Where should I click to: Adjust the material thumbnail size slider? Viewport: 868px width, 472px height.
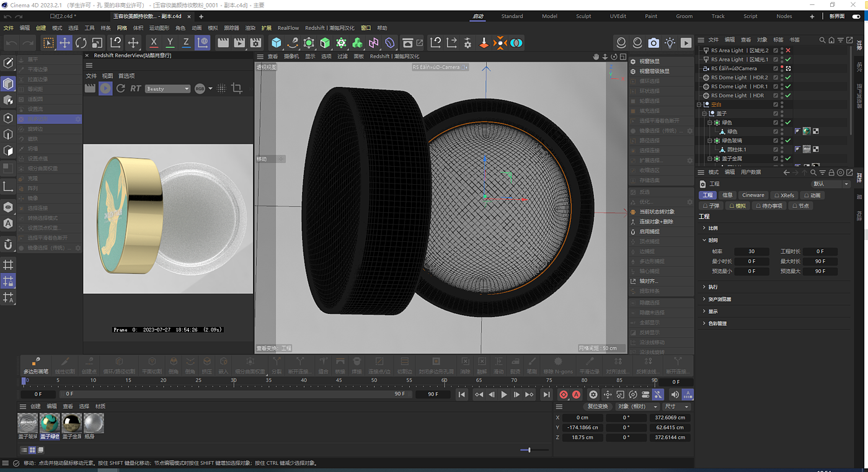(529, 450)
